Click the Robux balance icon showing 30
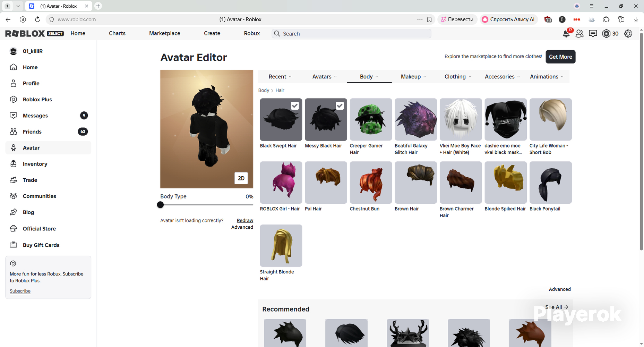 606,33
